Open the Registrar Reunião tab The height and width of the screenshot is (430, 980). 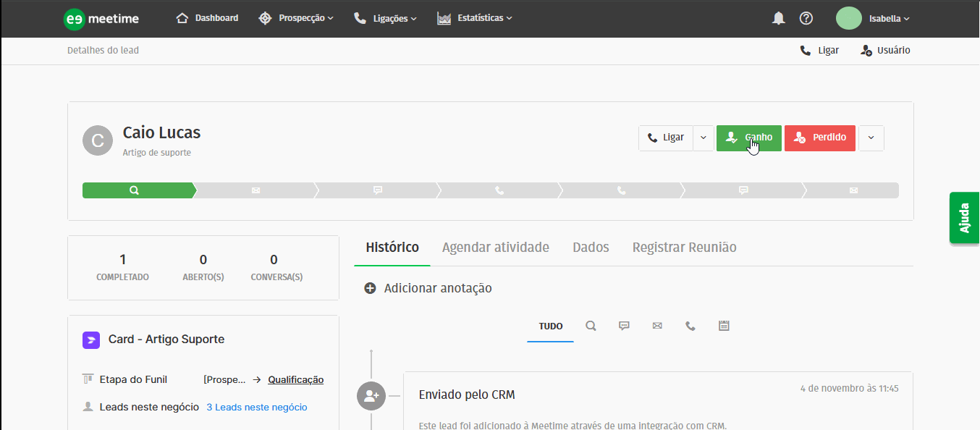pos(684,248)
